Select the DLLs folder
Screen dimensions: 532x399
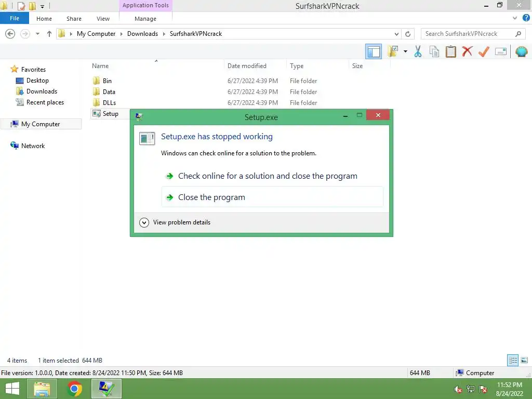[x=109, y=102]
